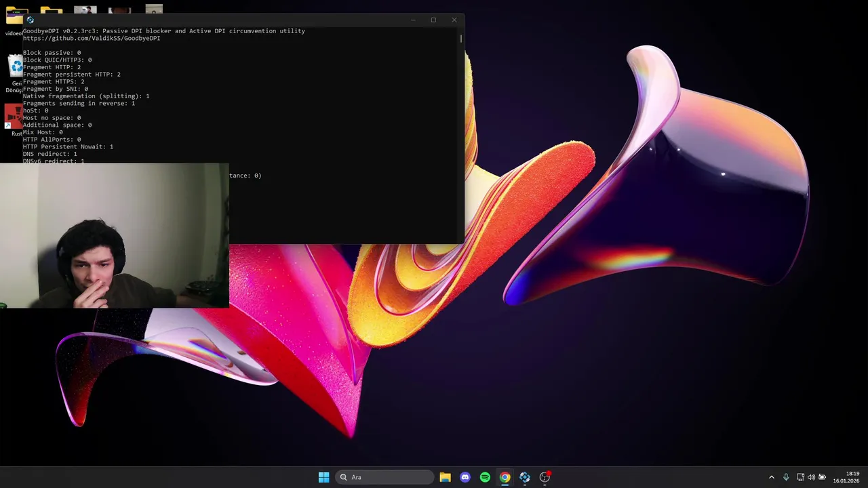This screenshot has height=488, width=868.
Task: Click the taskbar search box labeled Ara
Action: 384,477
